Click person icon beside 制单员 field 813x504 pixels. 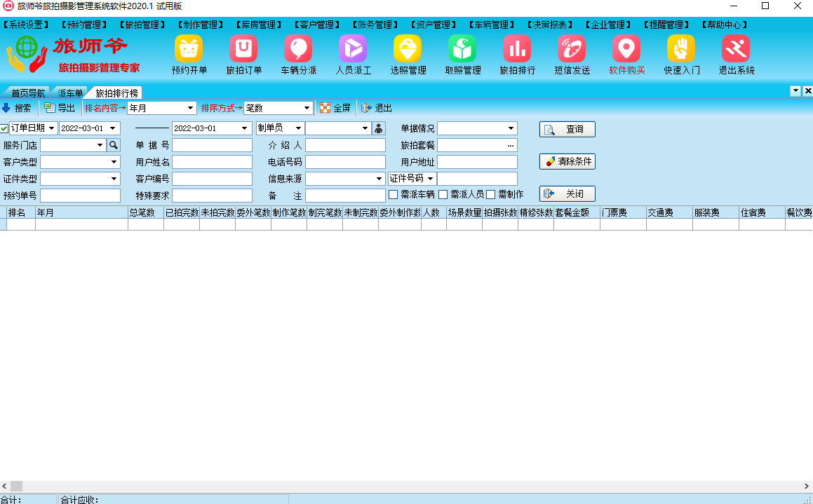379,128
